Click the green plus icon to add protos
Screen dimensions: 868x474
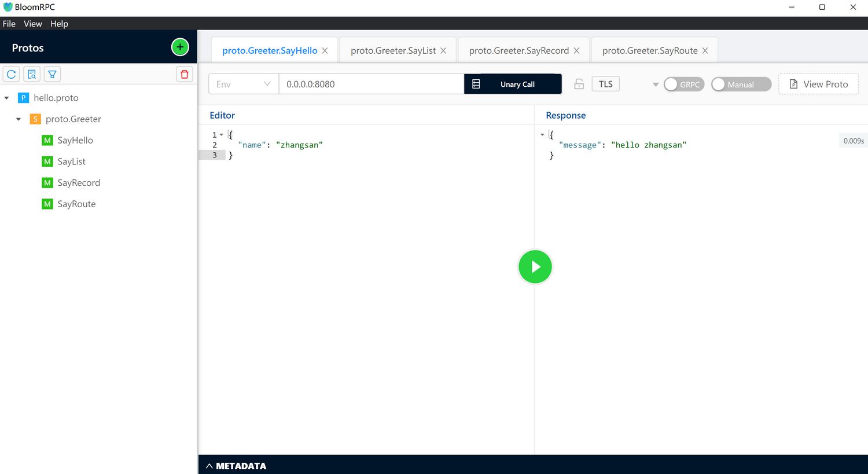click(x=180, y=47)
